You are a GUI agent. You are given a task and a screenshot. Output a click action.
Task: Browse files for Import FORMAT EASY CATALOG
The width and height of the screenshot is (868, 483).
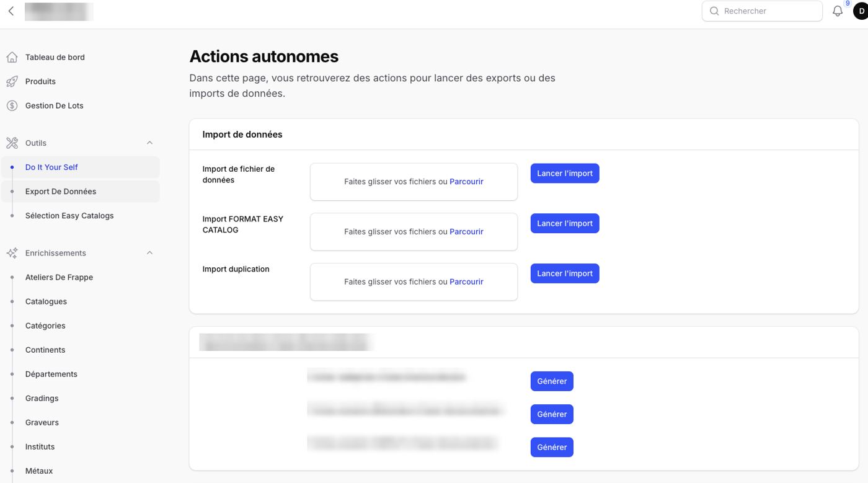(x=466, y=232)
